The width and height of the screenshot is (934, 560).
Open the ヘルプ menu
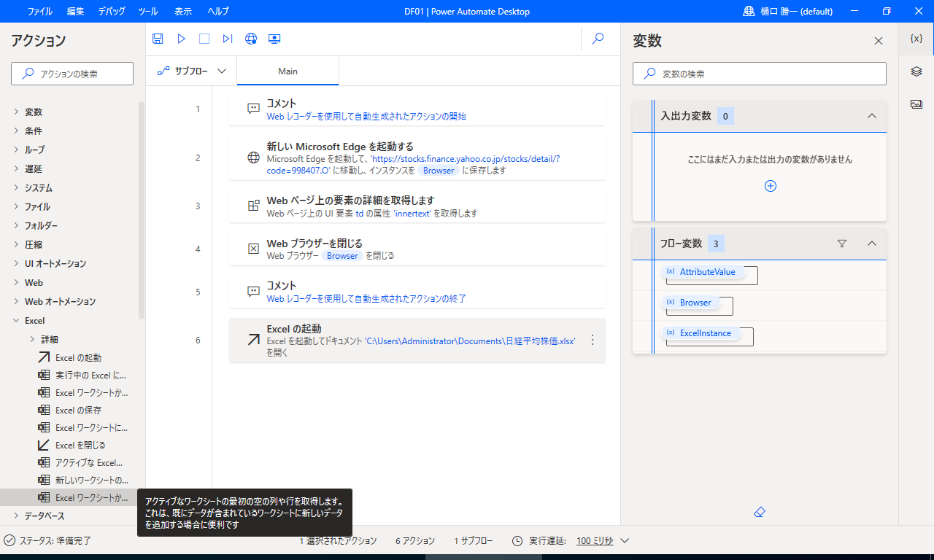pyautogui.click(x=217, y=11)
